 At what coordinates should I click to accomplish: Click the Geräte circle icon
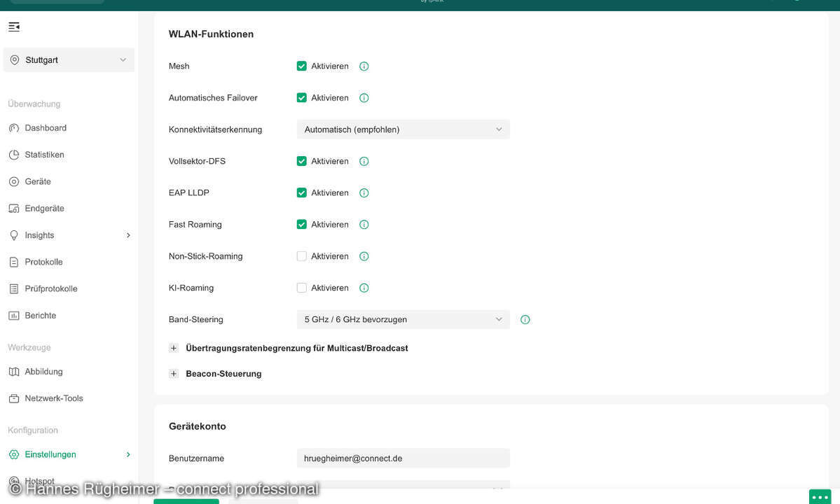coord(14,181)
